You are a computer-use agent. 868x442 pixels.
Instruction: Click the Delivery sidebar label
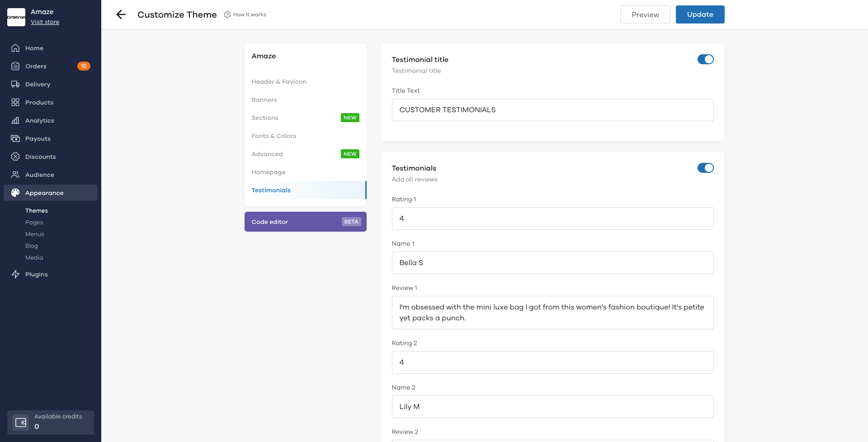click(x=38, y=84)
